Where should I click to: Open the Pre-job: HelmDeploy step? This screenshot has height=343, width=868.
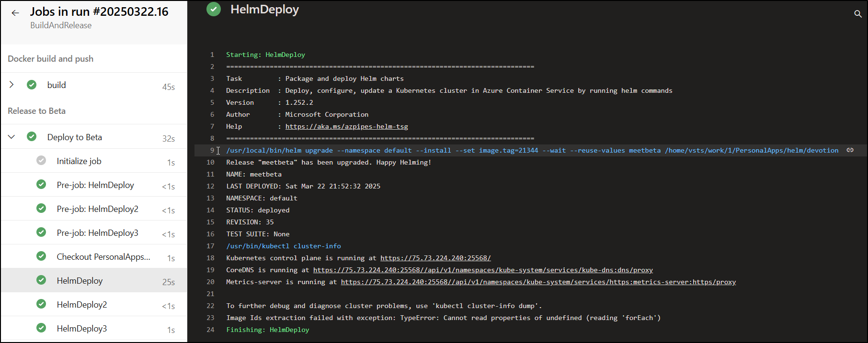pos(94,185)
